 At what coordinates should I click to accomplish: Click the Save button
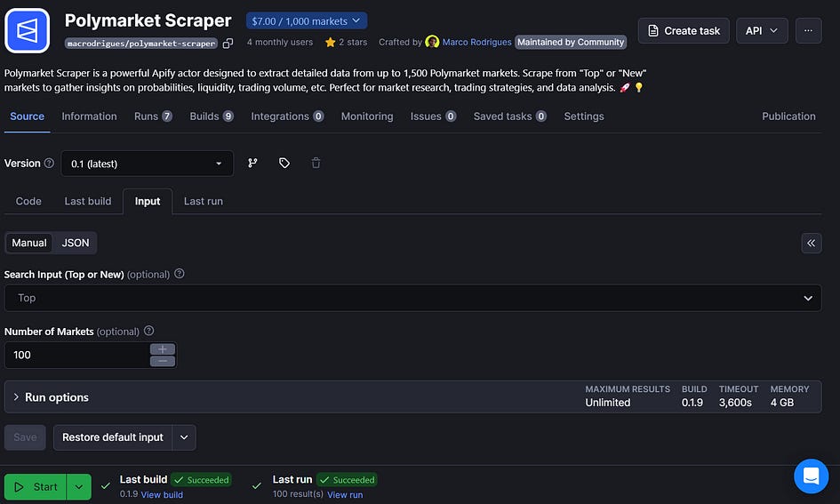pyautogui.click(x=25, y=437)
